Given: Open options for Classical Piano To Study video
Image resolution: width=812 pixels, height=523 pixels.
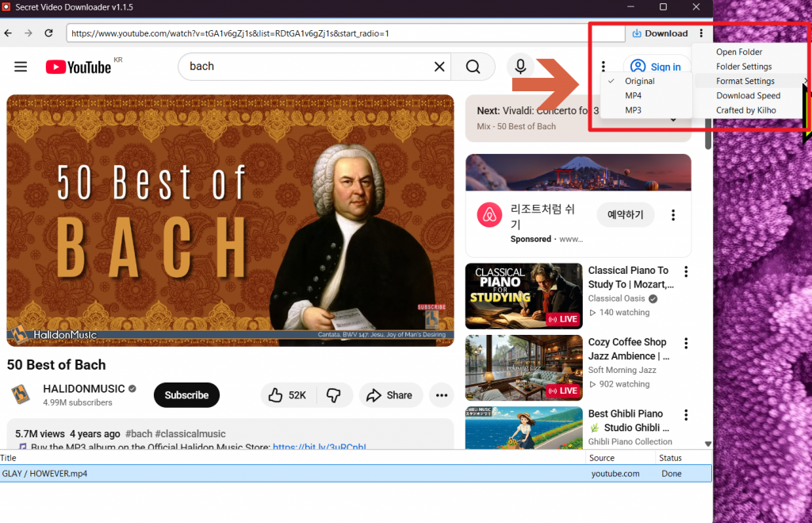Looking at the screenshot, I should tap(686, 271).
